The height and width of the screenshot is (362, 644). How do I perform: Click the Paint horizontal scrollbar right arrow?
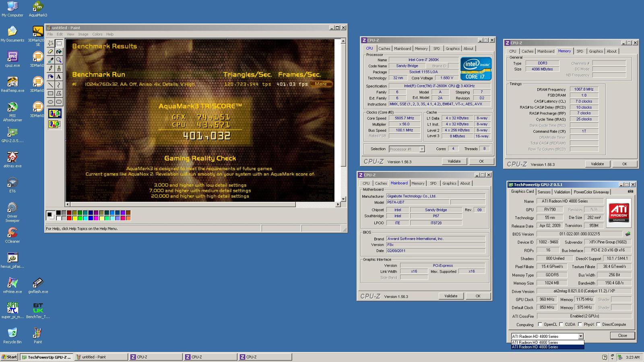click(x=338, y=205)
